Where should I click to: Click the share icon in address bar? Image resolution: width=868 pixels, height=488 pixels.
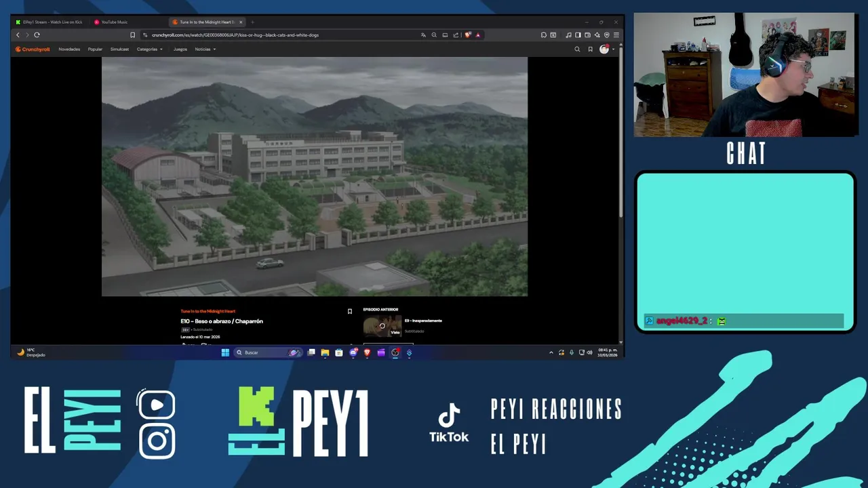[x=456, y=35]
